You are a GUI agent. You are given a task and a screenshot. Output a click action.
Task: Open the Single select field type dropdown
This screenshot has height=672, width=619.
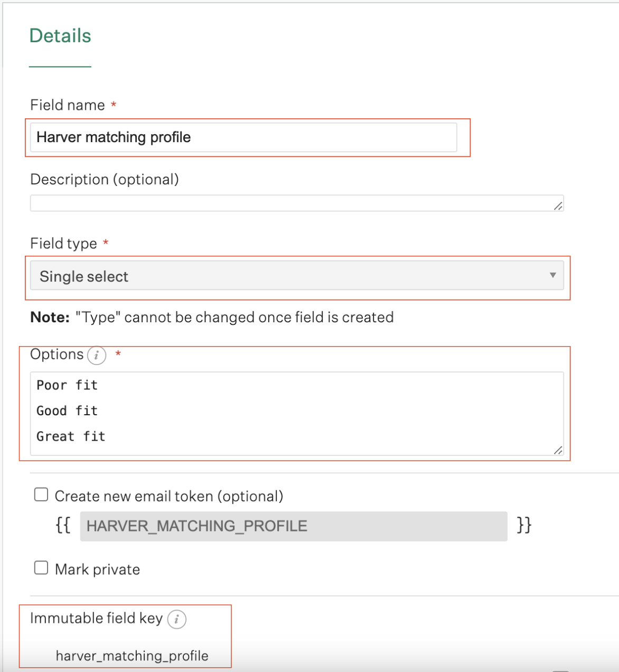[x=297, y=275]
